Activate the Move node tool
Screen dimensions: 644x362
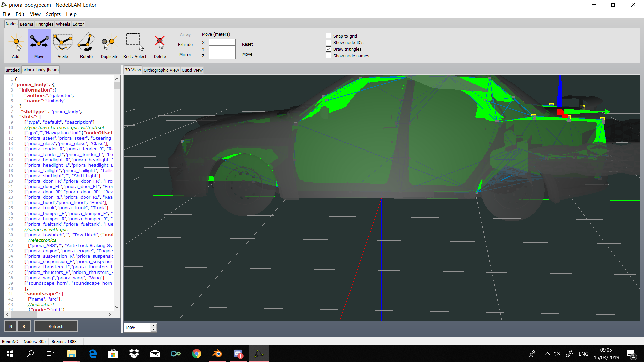(x=39, y=46)
